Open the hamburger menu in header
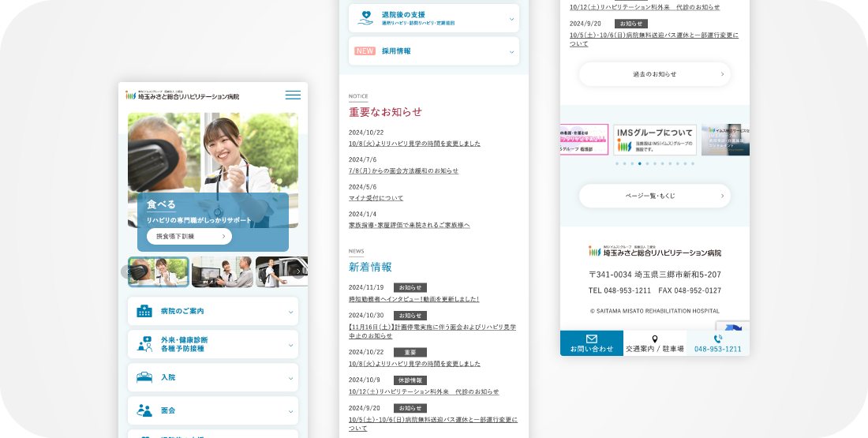 pyautogui.click(x=293, y=95)
